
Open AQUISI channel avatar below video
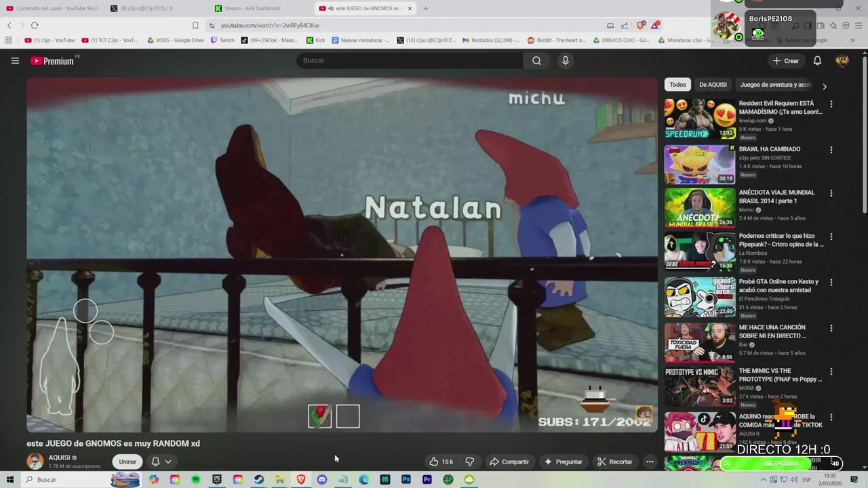click(x=35, y=462)
